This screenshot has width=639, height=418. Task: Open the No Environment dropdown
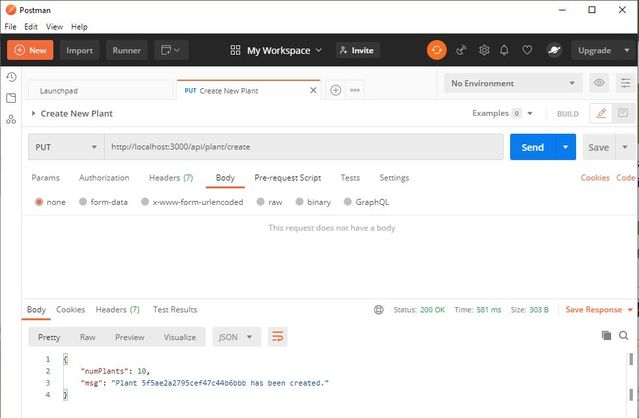pos(513,83)
